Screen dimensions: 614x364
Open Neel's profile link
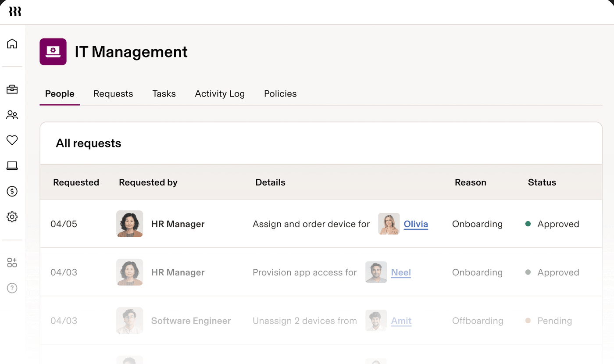tap(401, 272)
